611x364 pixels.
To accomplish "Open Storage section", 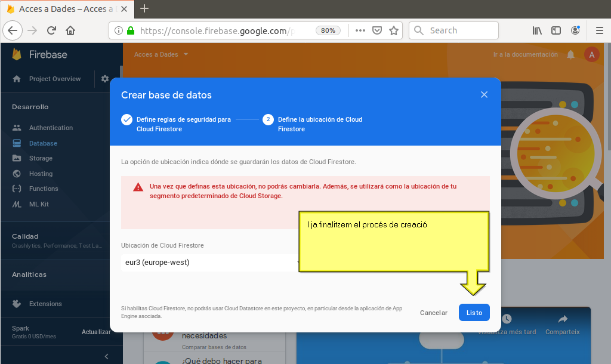I will (x=41, y=158).
